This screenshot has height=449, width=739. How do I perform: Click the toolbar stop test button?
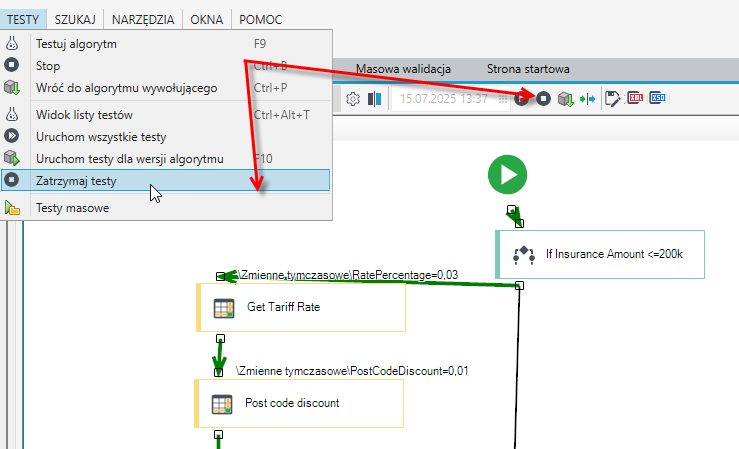click(x=543, y=98)
